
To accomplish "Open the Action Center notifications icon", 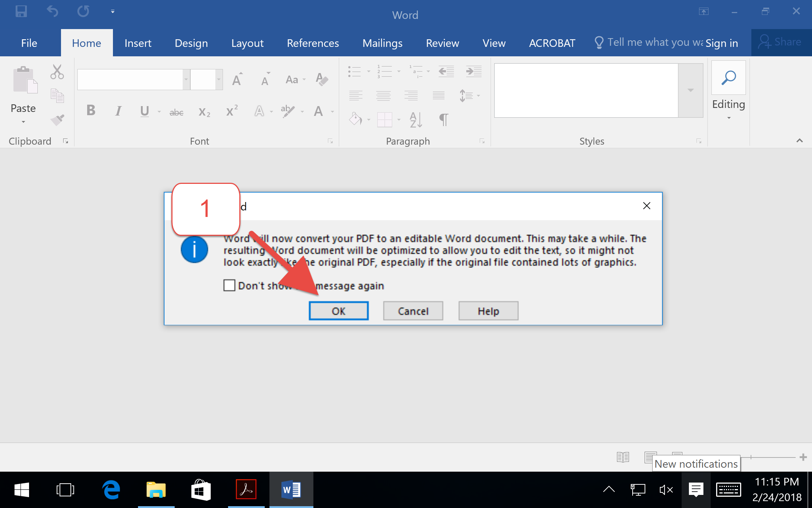I will pos(695,489).
